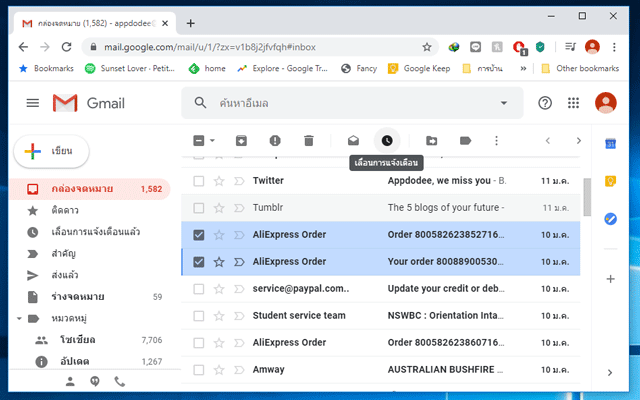Open the Google Keep bookmark
This screenshot has height=400, width=640.
tap(419, 69)
